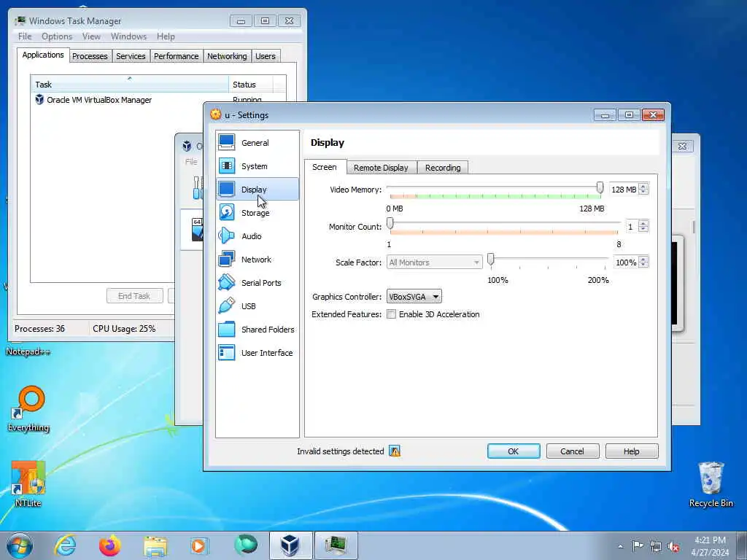Screen dimensions: 747x560
Task: Close the u - Settings dialog
Action: pyautogui.click(x=653, y=114)
